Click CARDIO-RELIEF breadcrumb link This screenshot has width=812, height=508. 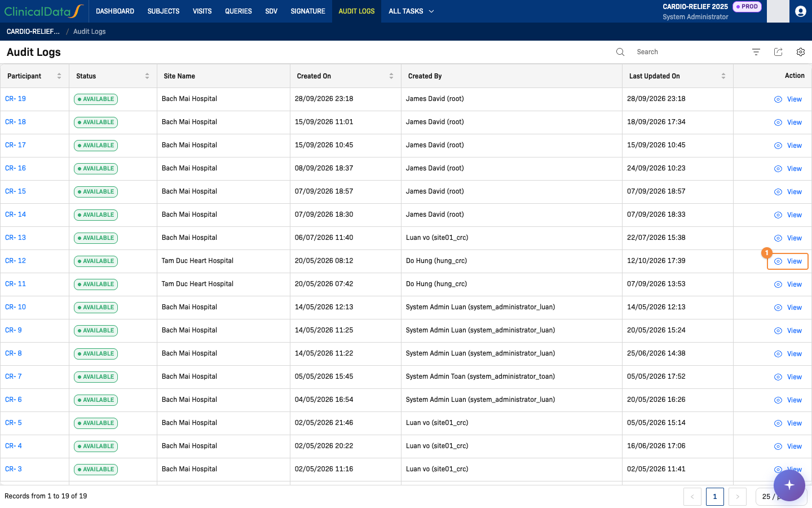(33, 32)
